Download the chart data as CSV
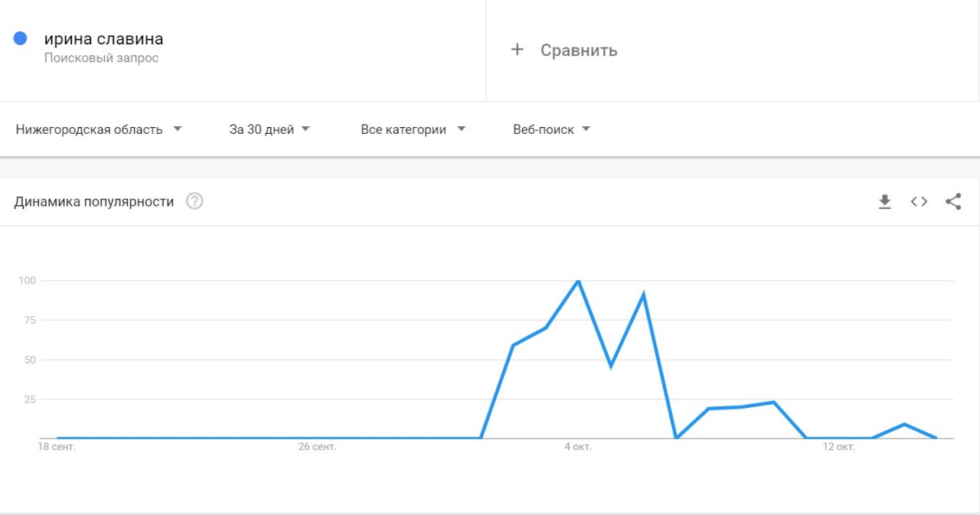980x515 pixels. (x=884, y=202)
